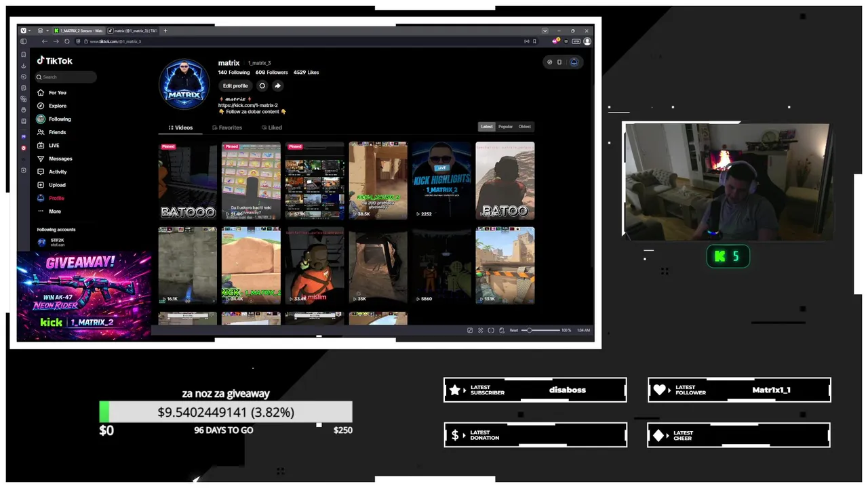Open the kick.com/1-matrix-2 bio link

[248, 106]
